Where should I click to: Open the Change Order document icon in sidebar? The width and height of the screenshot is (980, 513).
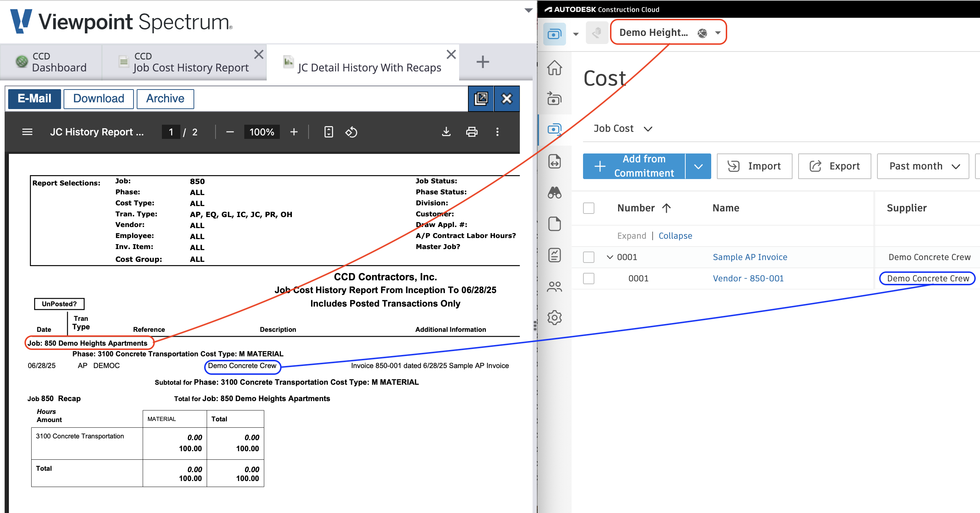click(554, 161)
